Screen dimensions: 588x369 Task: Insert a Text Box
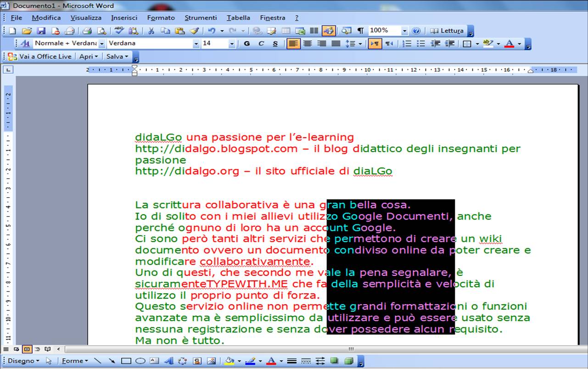click(x=154, y=361)
